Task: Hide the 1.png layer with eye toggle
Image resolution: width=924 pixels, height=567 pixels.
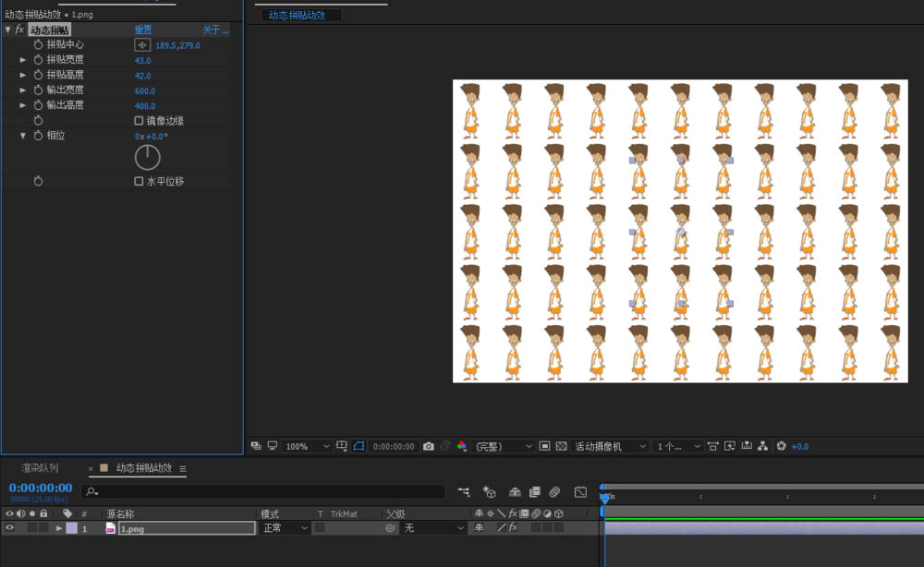Action: [x=10, y=528]
